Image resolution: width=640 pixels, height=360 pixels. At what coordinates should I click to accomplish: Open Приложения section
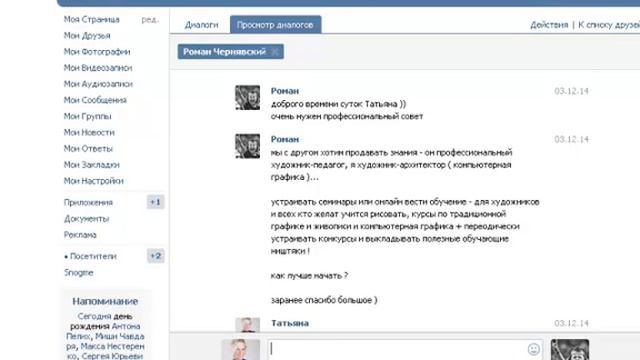[x=88, y=202]
